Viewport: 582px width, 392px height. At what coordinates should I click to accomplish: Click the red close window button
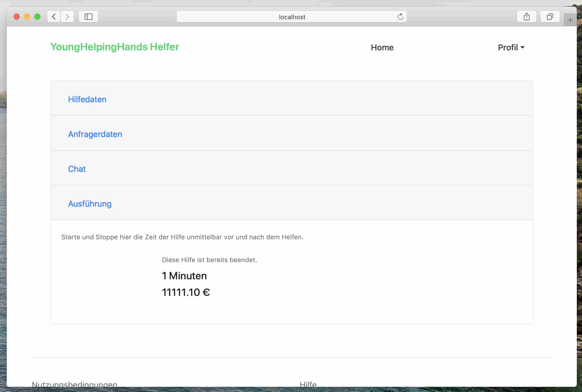click(x=17, y=17)
